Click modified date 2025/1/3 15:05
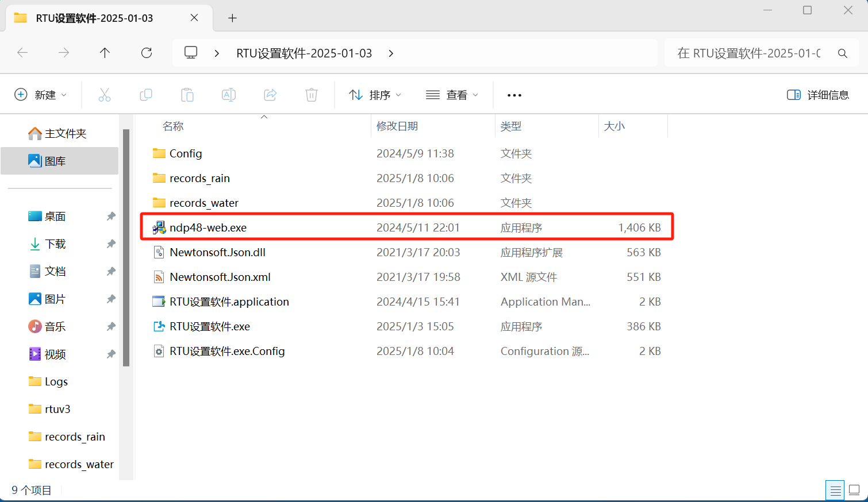868x502 pixels. pos(415,326)
